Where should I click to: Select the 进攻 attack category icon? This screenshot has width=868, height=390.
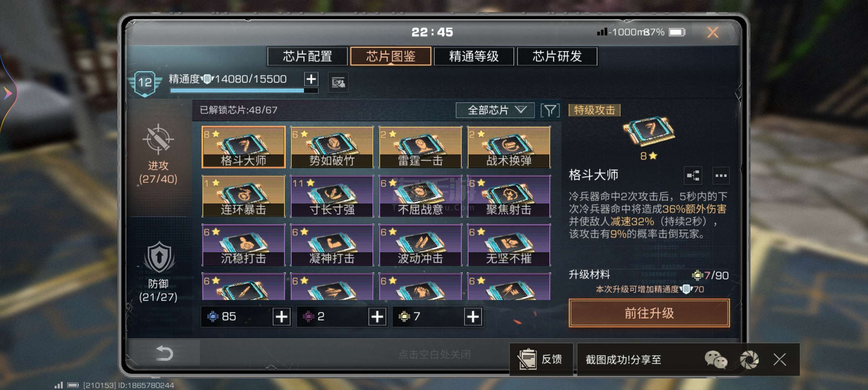(x=158, y=139)
